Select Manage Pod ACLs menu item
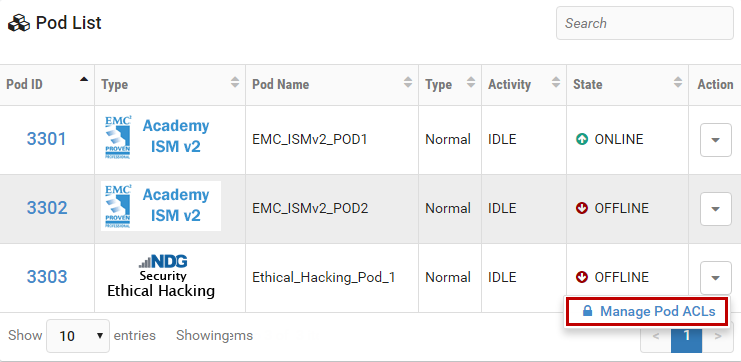 646,311
